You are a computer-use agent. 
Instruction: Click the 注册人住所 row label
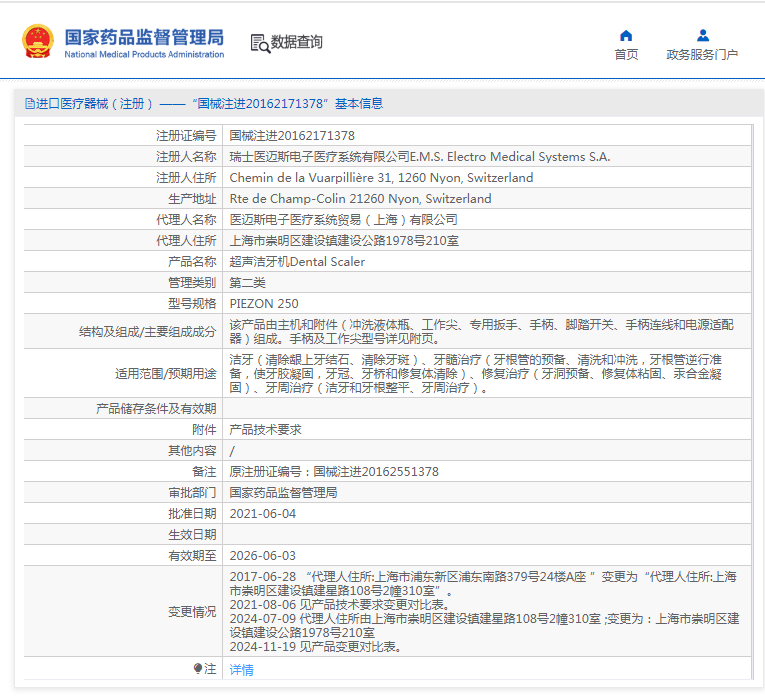186,178
